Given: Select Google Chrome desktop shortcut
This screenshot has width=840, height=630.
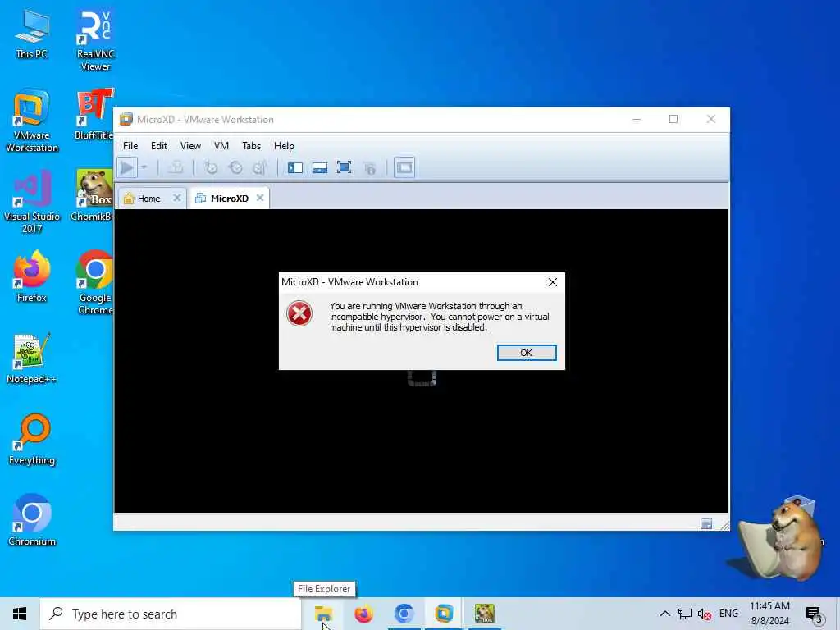Looking at the screenshot, I should click(95, 283).
